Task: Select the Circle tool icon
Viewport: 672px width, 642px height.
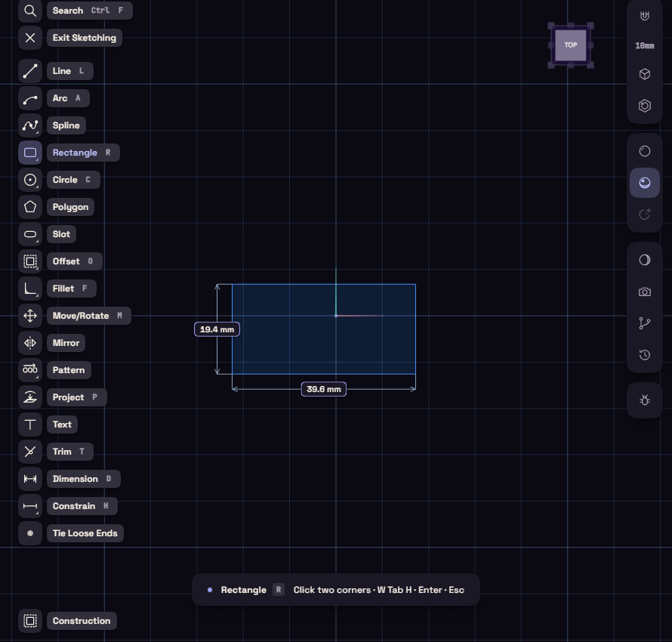Action: click(x=30, y=180)
